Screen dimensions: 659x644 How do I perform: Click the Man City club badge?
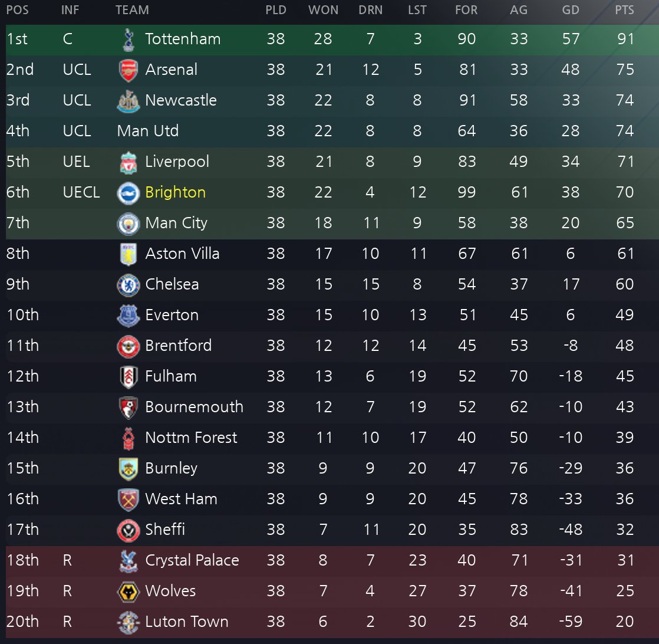128,224
